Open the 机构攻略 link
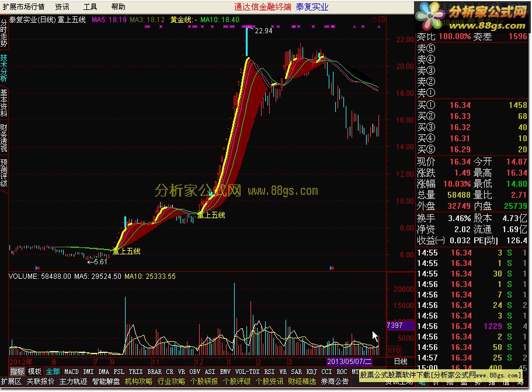The image size is (532, 392). coord(138,381)
